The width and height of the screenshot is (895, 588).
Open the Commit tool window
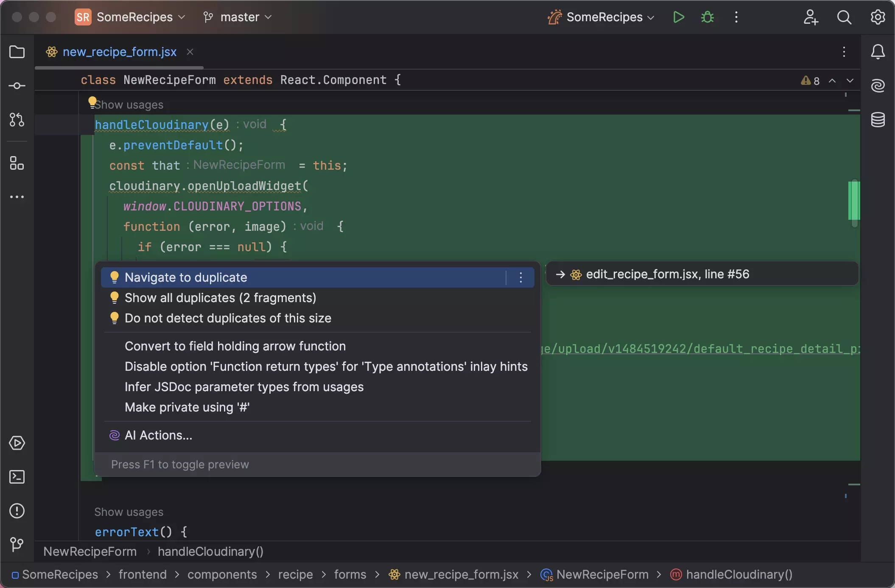(17, 86)
